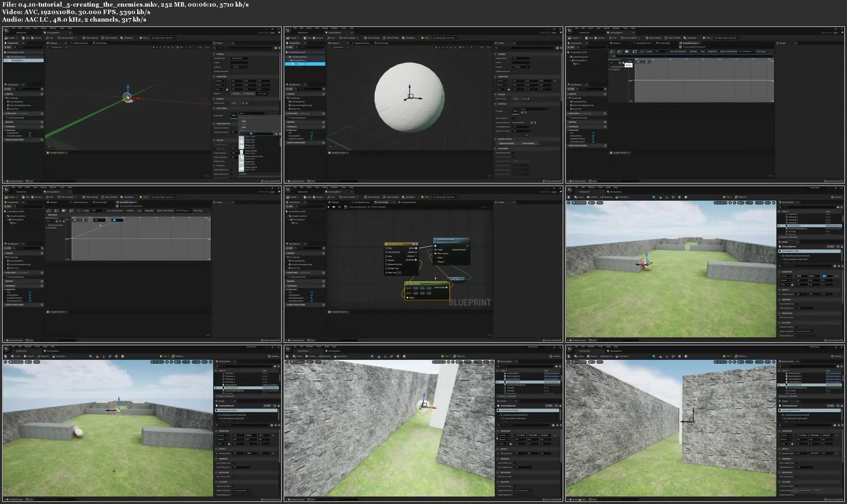Click Play in the EnemySphere4 frame
This screenshot has width=847, height=504.
[445, 356]
